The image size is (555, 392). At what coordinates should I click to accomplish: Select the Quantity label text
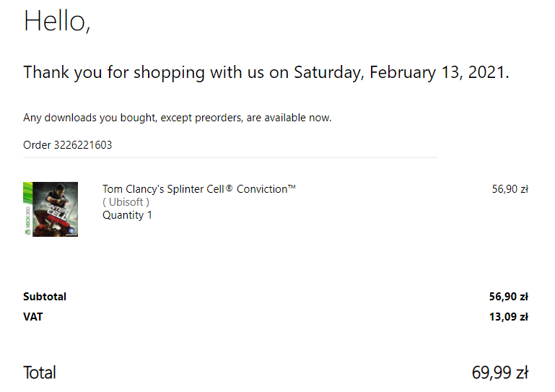point(123,215)
